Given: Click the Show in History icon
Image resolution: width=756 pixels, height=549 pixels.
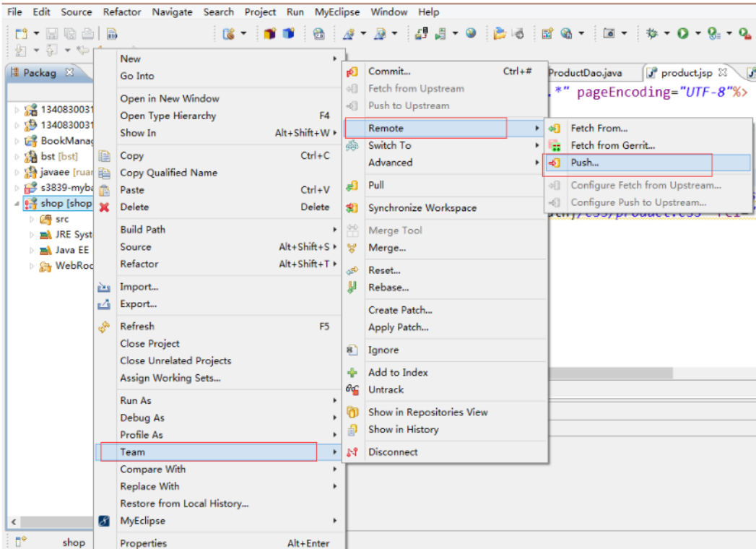Looking at the screenshot, I should pos(352,429).
